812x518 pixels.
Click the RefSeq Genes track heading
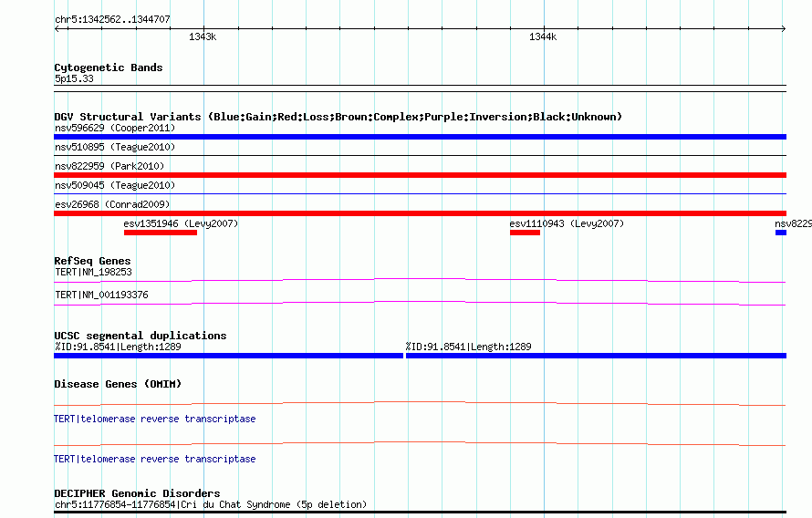pyautogui.click(x=92, y=261)
